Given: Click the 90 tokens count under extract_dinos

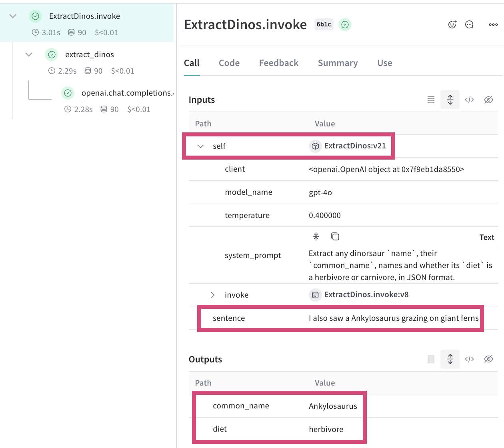Looking at the screenshot, I should 98,71.
